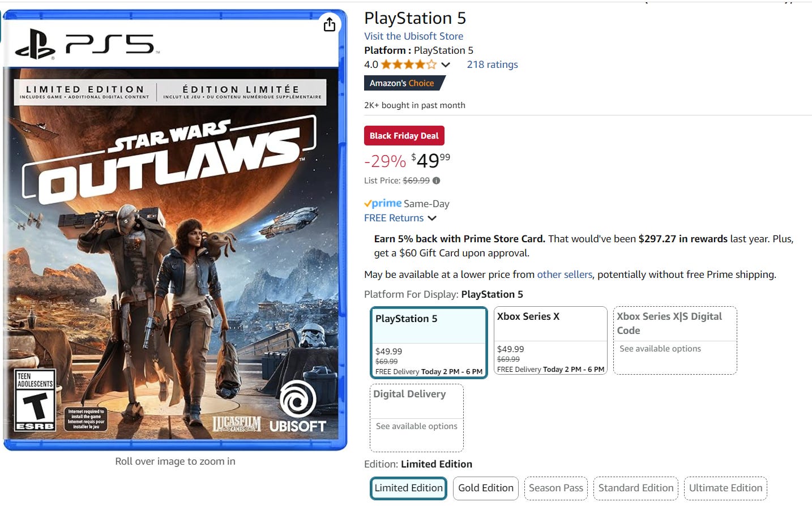Click the Black Friday Deal badge
Viewport: 812px width, 506px height.
click(404, 136)
